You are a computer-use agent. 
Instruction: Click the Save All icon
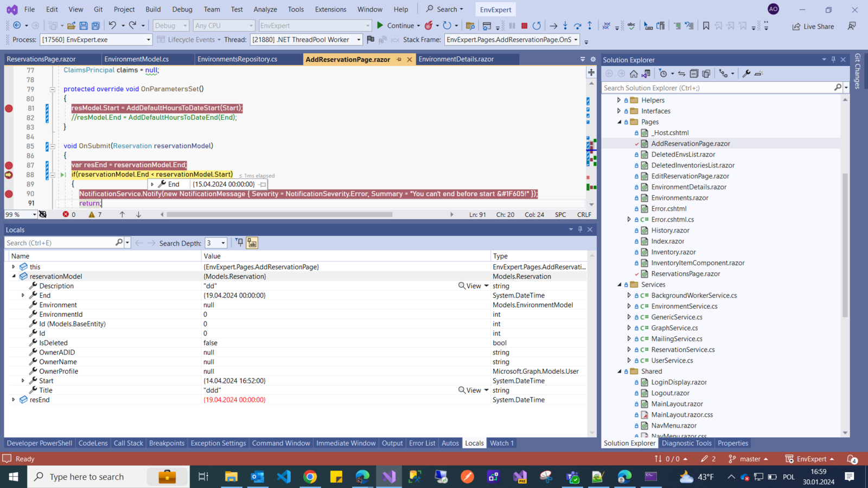point(95,25)
